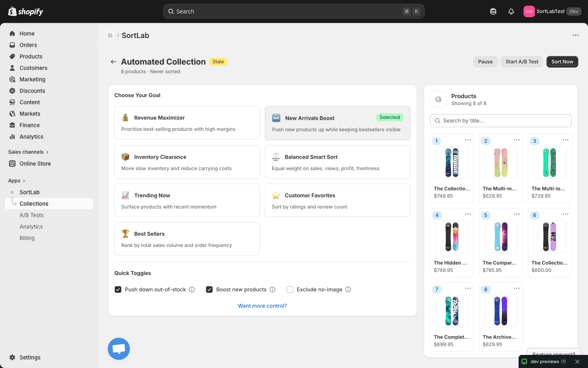Disable the Boost new products checkbox
The image size is (588, 368).
coord(209,289)
